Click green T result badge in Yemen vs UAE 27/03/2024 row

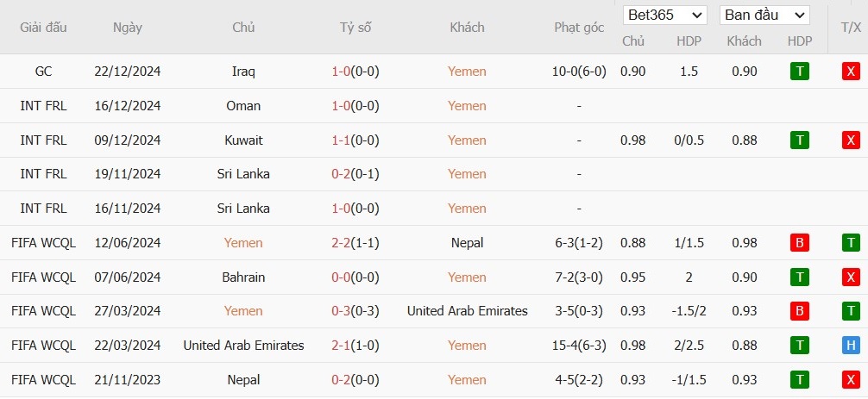[851, 311]
